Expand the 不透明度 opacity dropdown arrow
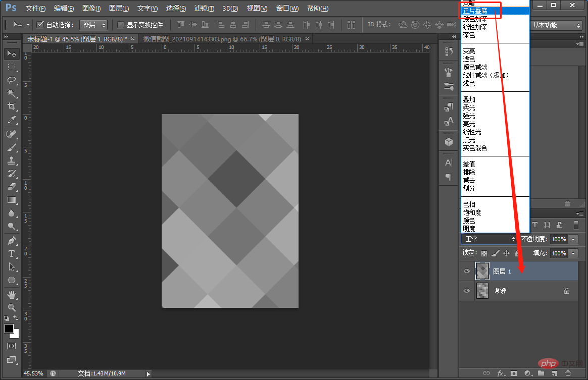This screenshot has height=380, width=588. pos(573,239)
